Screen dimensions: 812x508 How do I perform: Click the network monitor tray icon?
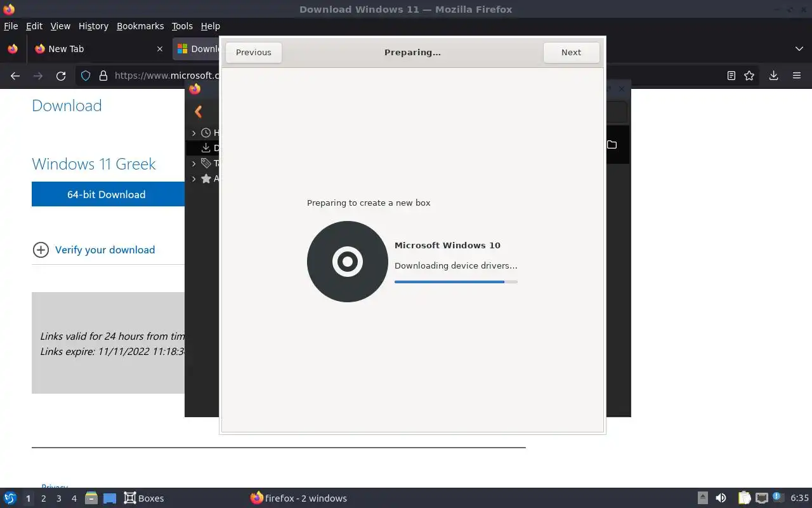[762, 498]
